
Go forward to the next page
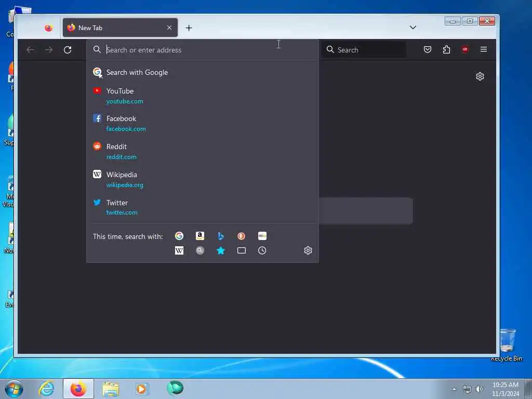pos(49,50)
